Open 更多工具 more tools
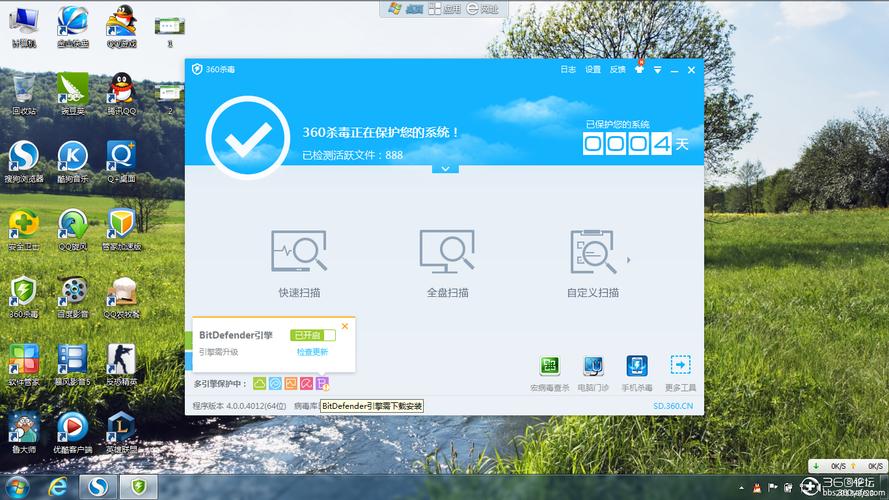The image size is (889, 500). coord(680,374)
